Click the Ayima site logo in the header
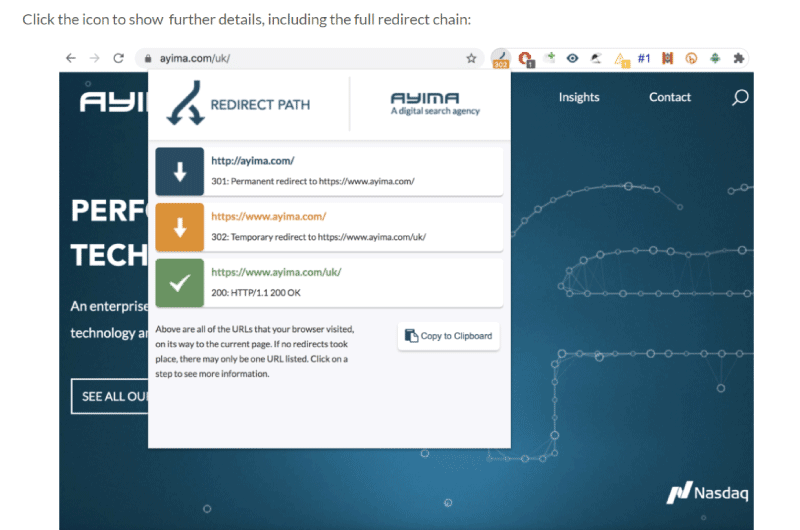The height and width of the screenshot is (530, 800). coord(114,102)
